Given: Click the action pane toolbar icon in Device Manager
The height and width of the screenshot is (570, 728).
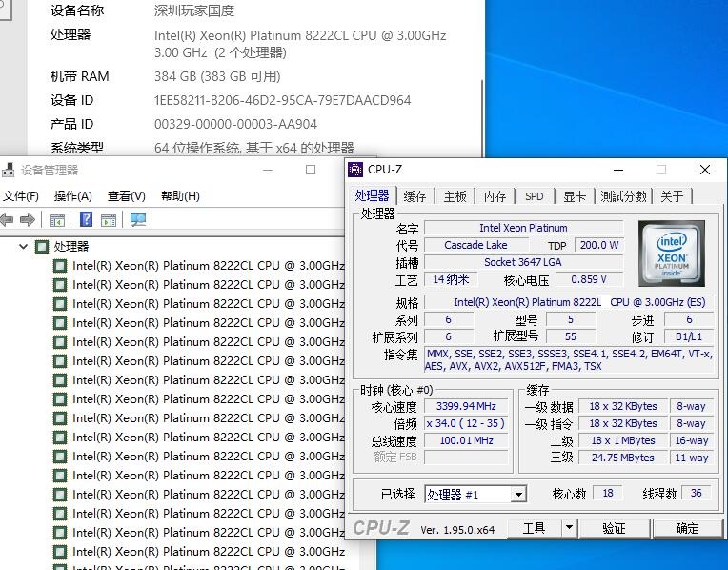Looking at the screenshot, I should 109,220.
